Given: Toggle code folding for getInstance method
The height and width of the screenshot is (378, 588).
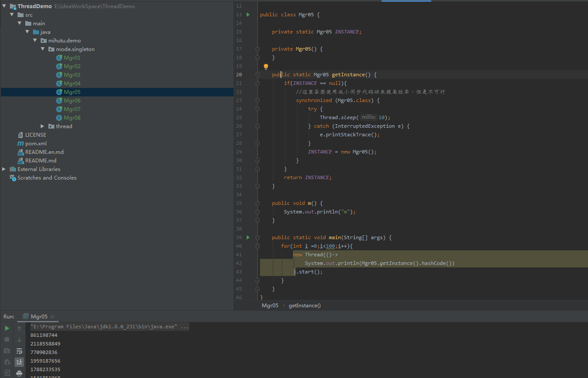Looking at the screenshot, I should (x=257, y=75).
